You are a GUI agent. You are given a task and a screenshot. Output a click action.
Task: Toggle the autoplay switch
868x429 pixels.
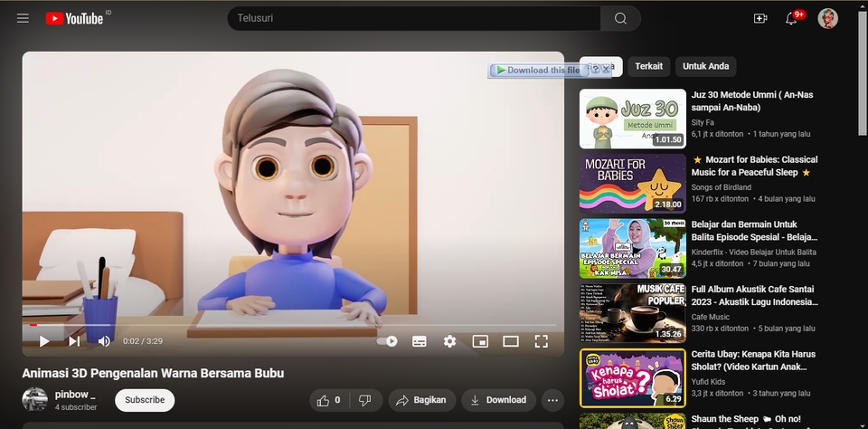[387, 341]
